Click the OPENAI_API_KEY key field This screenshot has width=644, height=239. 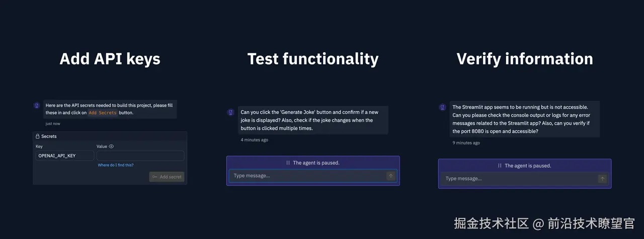64,156
